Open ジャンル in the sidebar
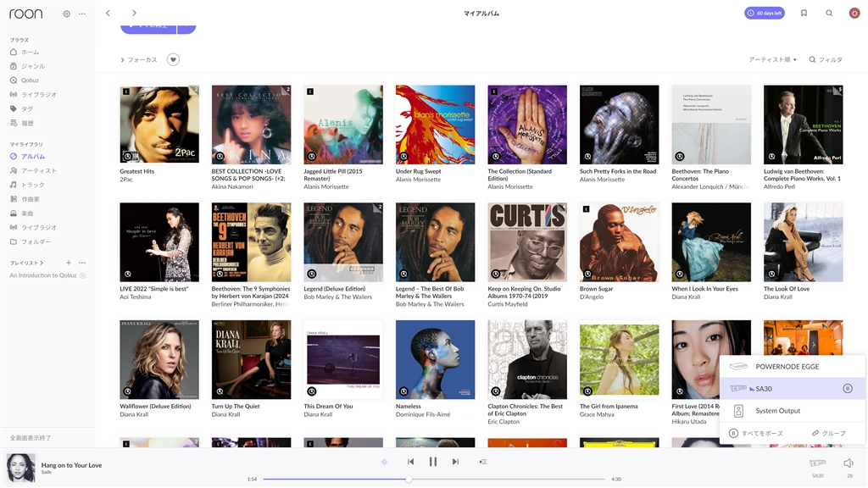The height and width of the screenshot is (488, 868). [33, 66]
